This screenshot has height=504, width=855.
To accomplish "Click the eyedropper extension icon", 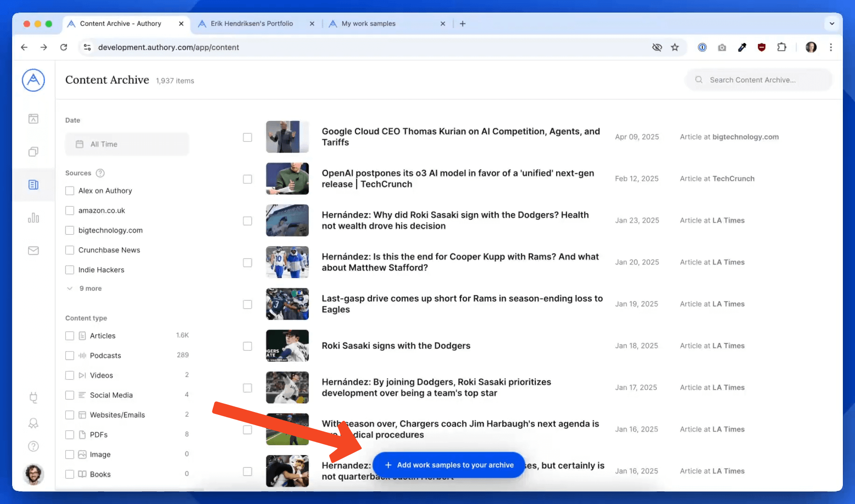I will click(x=742, y=47).
